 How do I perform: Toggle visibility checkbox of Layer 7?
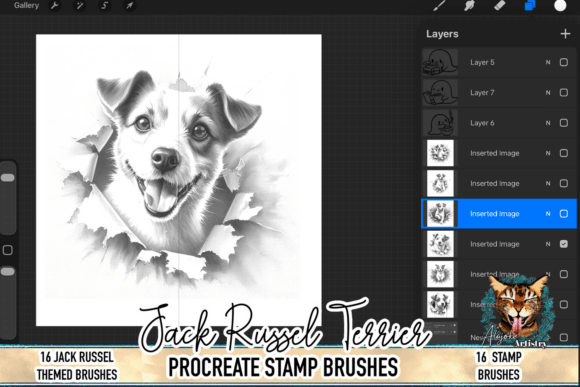point(564,92)
